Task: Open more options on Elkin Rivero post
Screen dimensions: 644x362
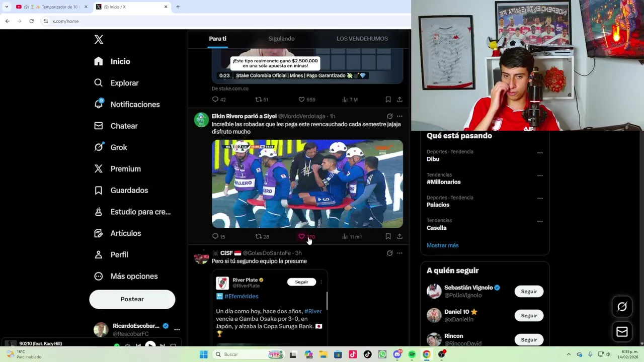Action: pyautogui.click(x=399, y=116)
